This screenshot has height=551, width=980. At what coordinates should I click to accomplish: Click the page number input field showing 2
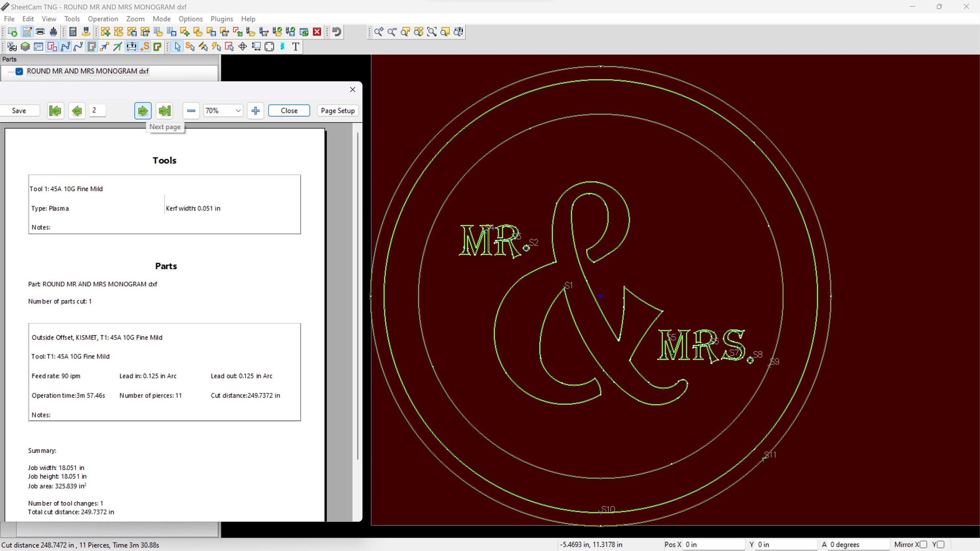tap(97, 111)
